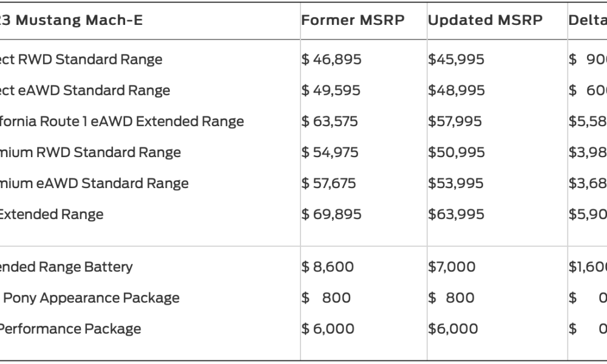Screen dimensions: 607x364
Task: Select the Former MSRP column header
Action: 353,20
